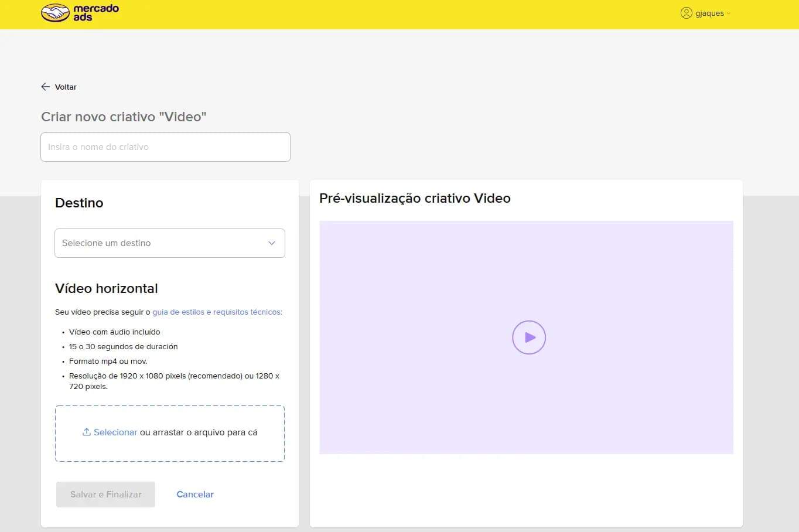The height and width of the screenshot is (532, 799).
Task: Click the Mercado Ads handshake logo
Action: 55,12
